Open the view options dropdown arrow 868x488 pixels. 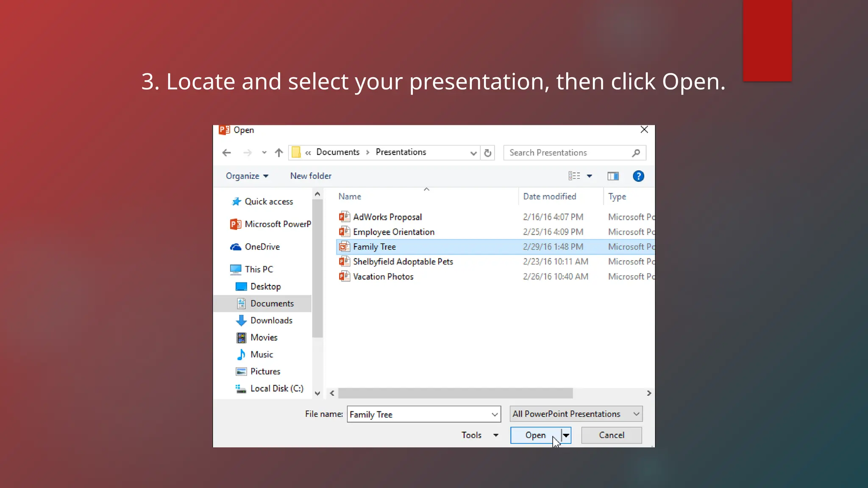tap(589, 176)
